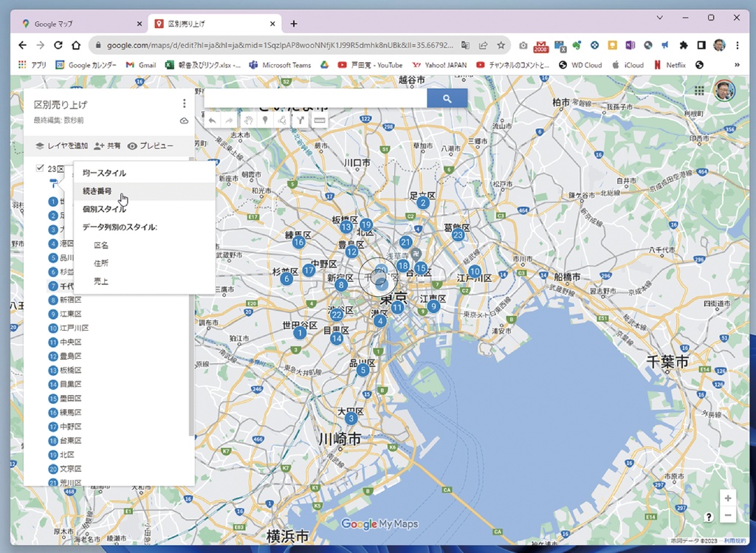Click the Google account avatar on the map
This screenshot has width=756, height=553.
click(x=724, y=90)
